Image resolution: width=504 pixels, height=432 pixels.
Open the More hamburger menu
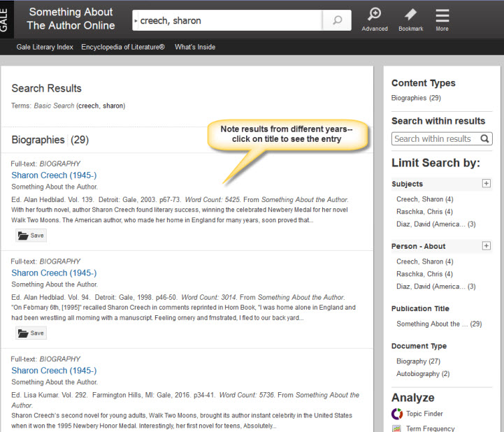point(442,20)
